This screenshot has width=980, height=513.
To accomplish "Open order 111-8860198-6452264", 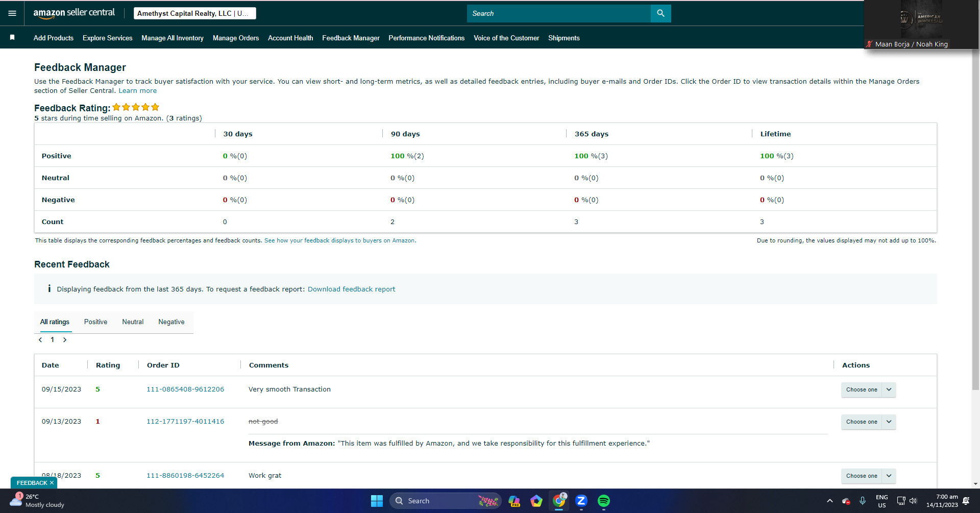I will [x=185, y=475].
